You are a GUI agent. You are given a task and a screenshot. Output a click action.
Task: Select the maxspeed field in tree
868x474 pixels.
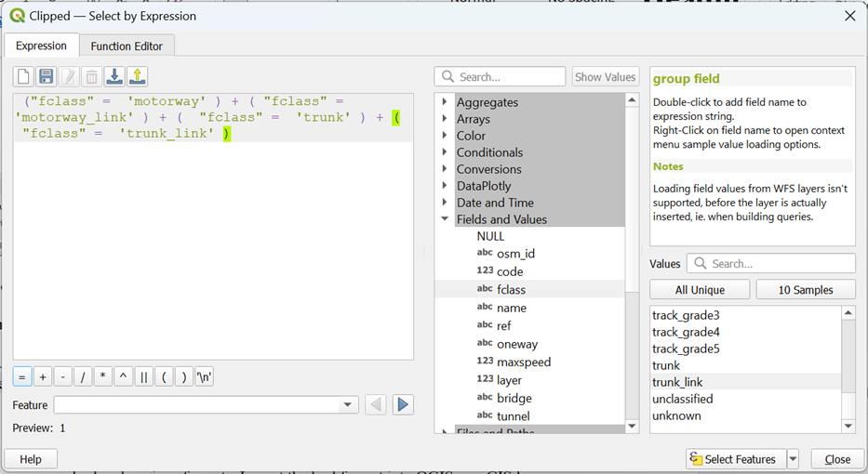pos(524,362)
